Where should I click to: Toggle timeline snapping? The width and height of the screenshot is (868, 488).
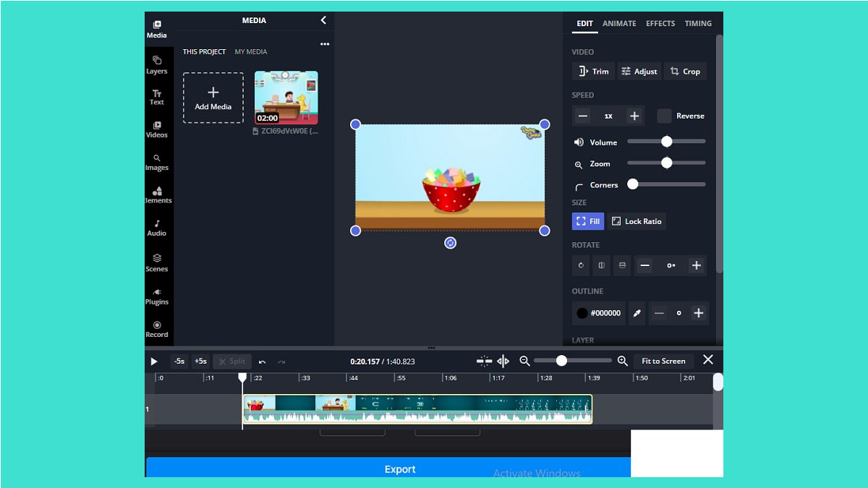point(483,361)
